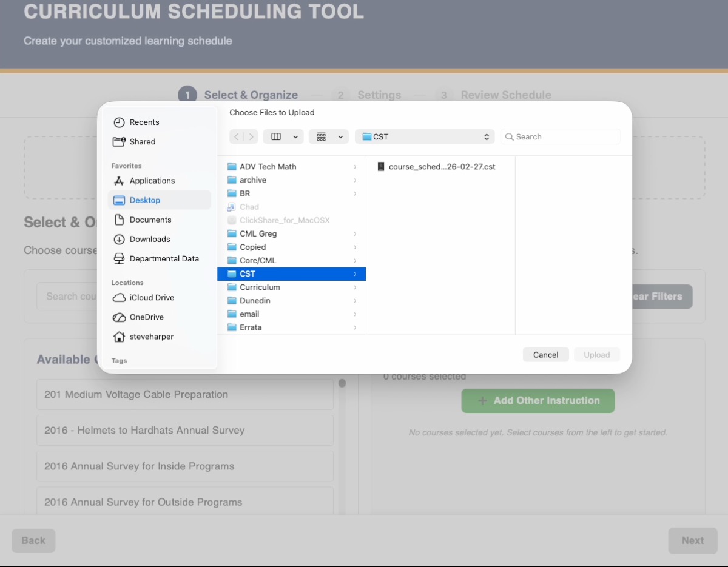Open the OneDrive location
This screenshot has height=567, width=728.
point(146,317)
